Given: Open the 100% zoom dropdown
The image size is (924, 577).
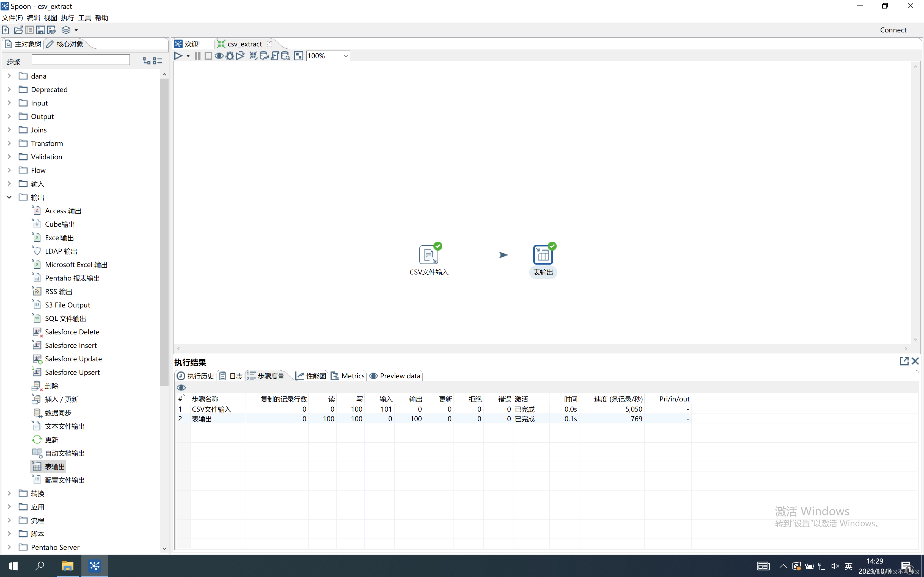Looking at the screenshot, I should [346, 56].
